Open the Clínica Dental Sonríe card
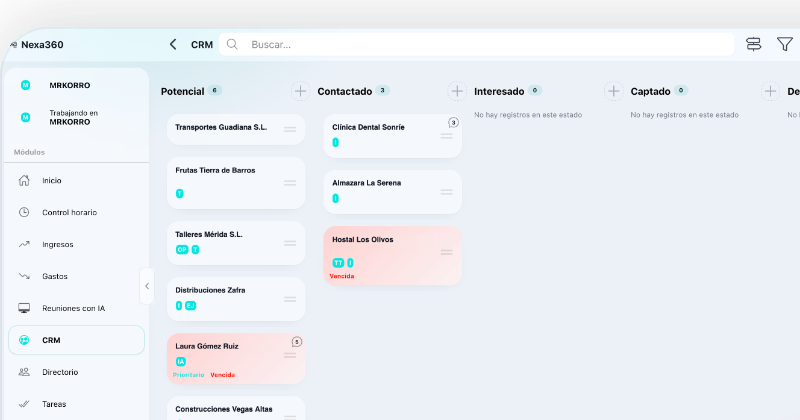 tap(392, 136)
